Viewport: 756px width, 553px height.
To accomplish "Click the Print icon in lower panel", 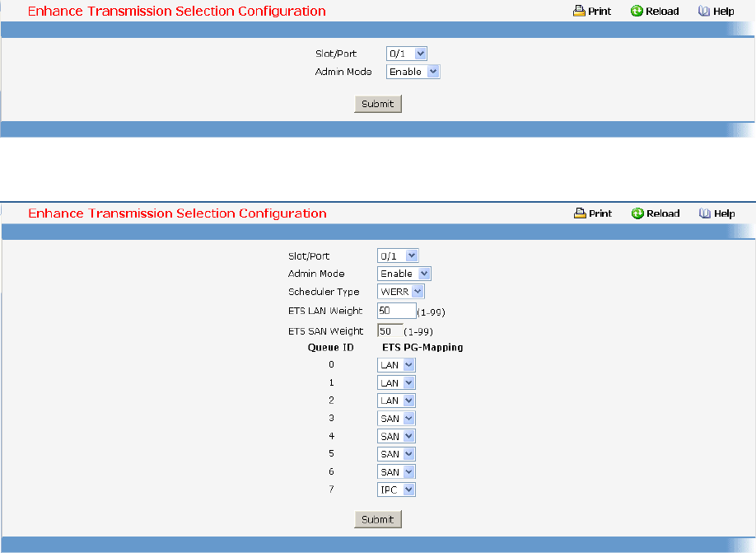I will (580, 213).
